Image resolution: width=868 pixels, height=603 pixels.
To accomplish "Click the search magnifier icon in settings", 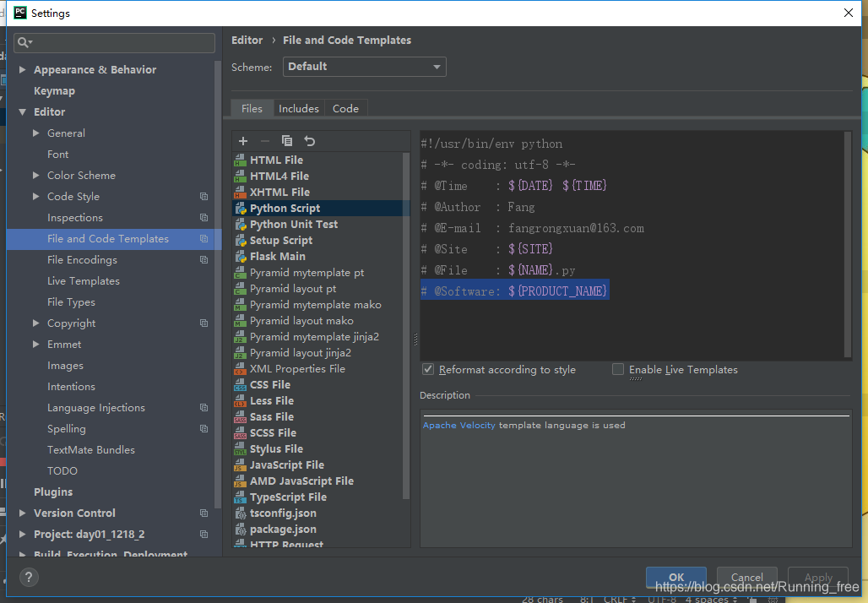I will 23,42.
